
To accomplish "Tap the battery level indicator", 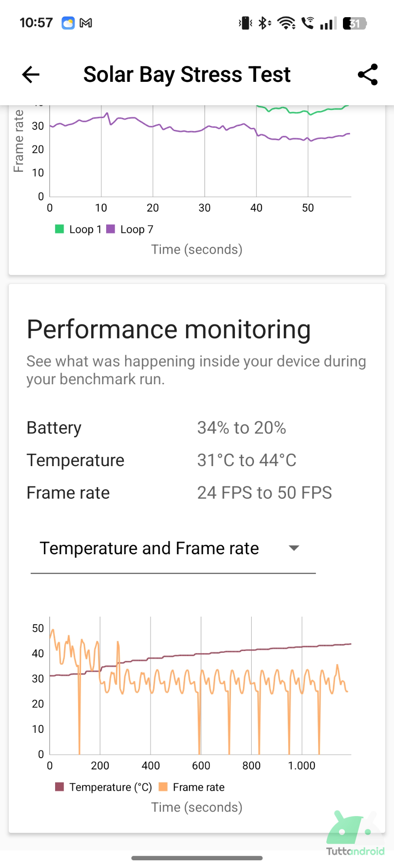I will (355, 23).
